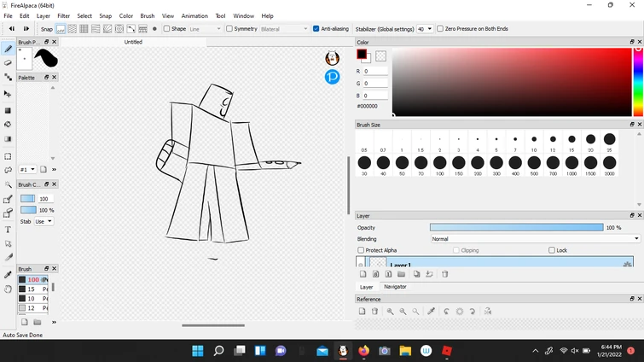Open the Symmetry Bilateral dropdown
This screenshot has height=362, width=644.
pyautogui.click(x=284, y=29)
